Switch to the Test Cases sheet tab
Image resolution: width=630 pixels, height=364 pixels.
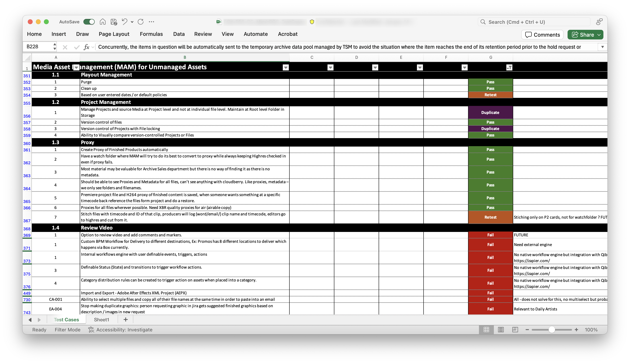point(66,320)
